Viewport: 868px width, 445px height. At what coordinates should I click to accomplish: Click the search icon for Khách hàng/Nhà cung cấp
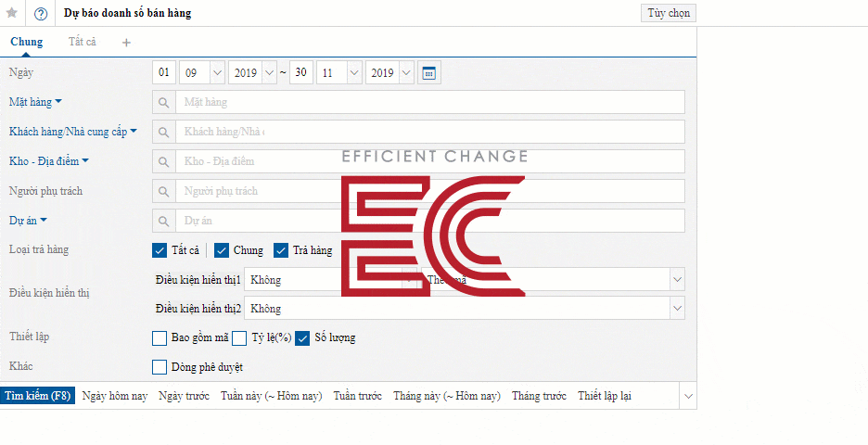[x=164, y=132]
